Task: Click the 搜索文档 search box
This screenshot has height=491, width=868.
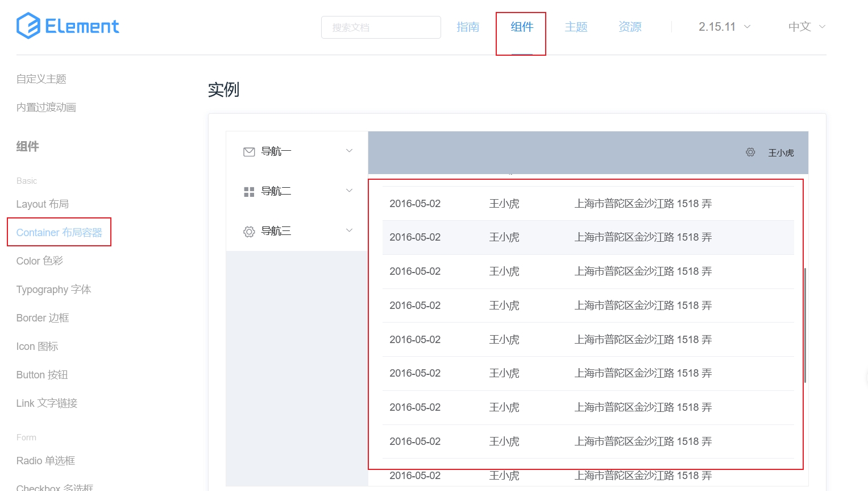Action: coord(381,27)
